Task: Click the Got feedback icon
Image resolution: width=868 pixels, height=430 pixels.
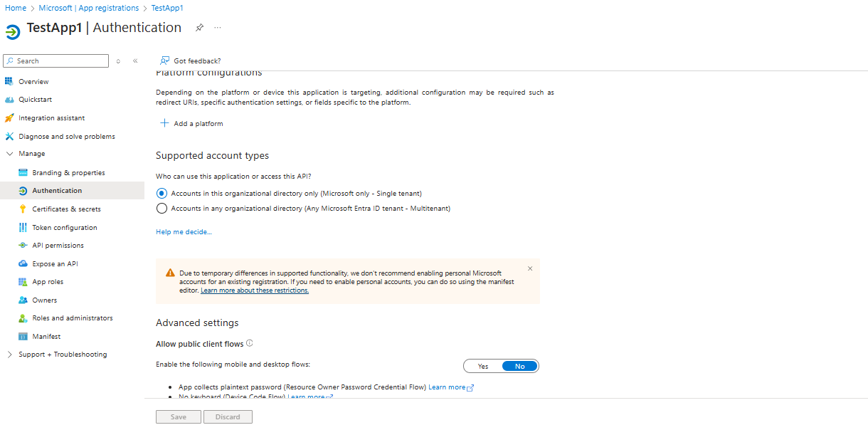Action: (164, 61)
